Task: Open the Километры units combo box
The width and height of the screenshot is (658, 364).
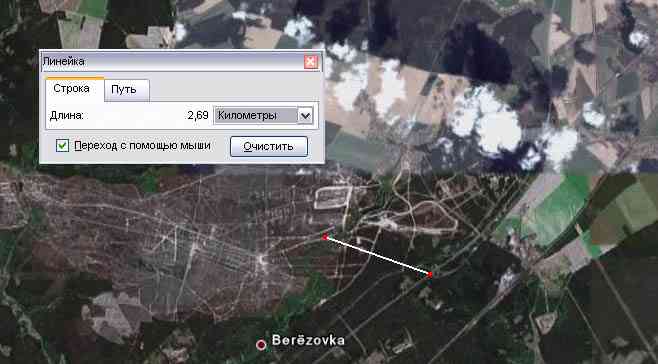Action: click(x=264, y=115)
